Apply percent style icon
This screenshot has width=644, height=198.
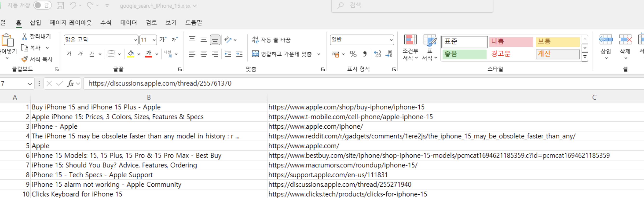(x=353, y=54)
